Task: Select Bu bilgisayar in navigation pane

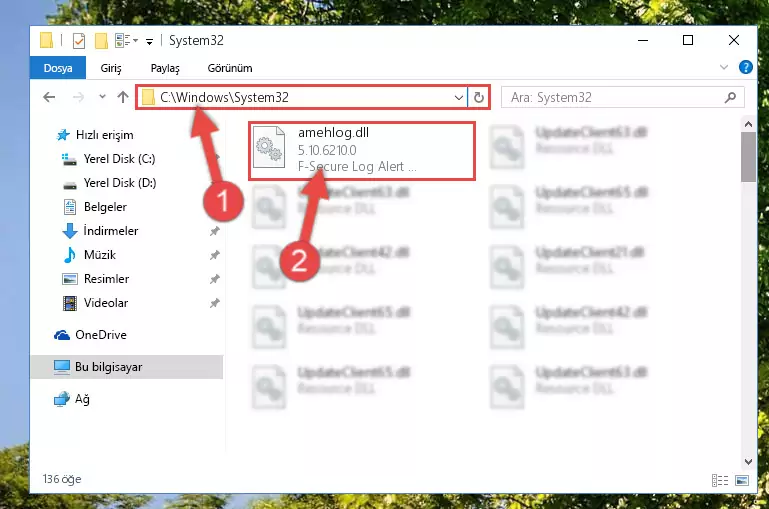Action: [x=127, y=367]
